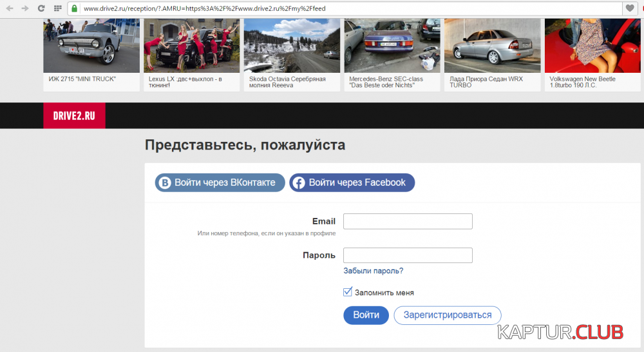644x352 pixels.
Task: Log in via the "Войти через ВКонтакте" button
Action: point(220,182)
